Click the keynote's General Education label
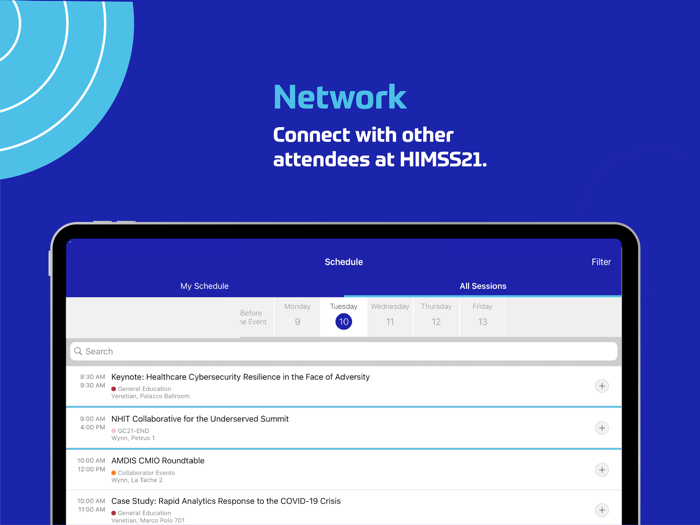This screenshot has height=525, width=700. pos(144,389)
